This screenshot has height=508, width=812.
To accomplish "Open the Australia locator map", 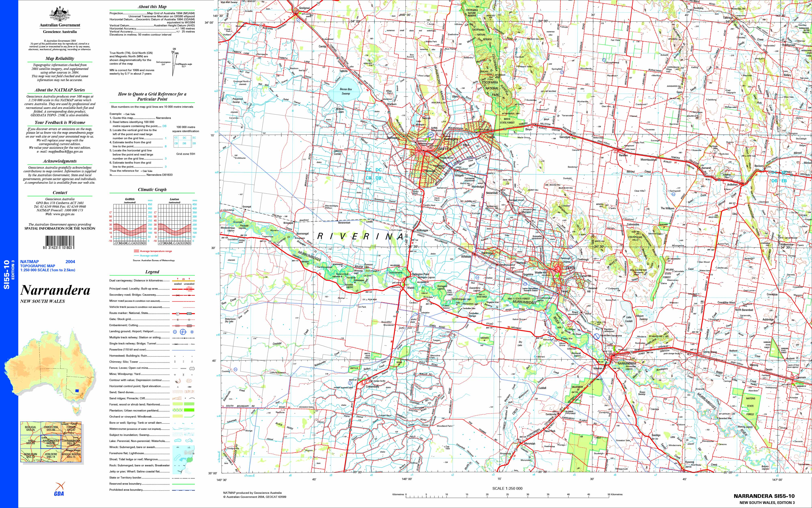I will pos(50,372).
